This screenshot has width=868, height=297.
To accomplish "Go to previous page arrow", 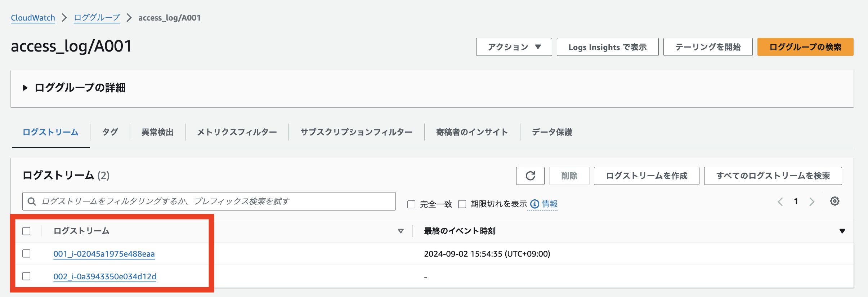I will [780, 201].
